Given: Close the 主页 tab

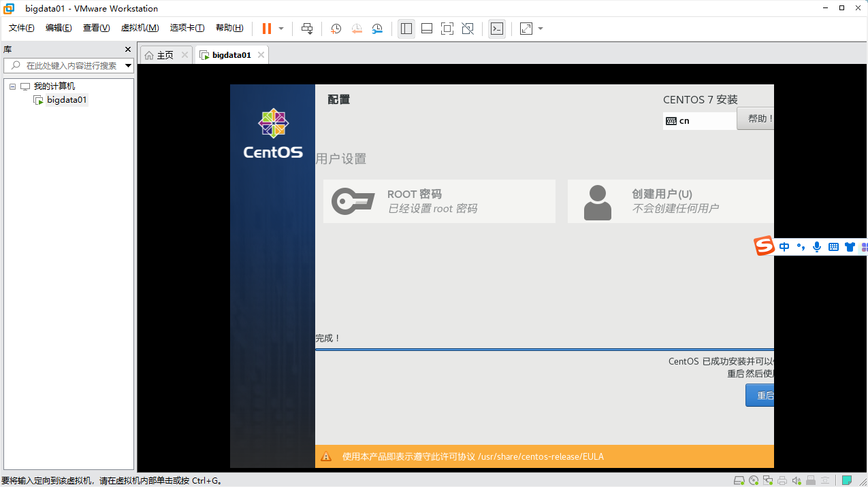Looking at the screenshot, I should pyautogui.click(x=184, y=55).
